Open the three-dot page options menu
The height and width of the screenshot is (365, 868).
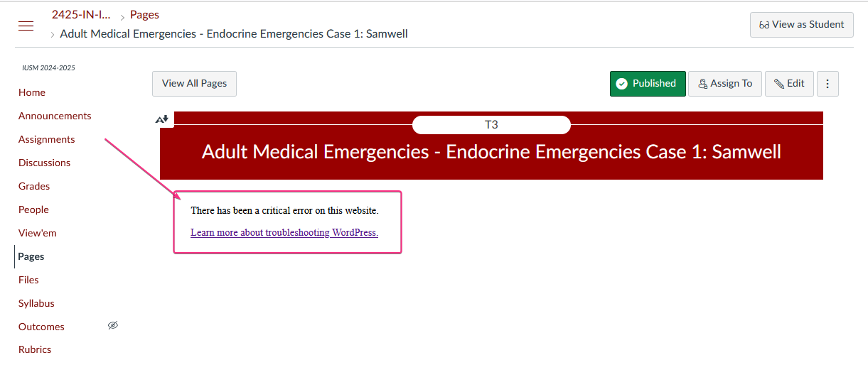pyautogui.click(x=827, y=84)
